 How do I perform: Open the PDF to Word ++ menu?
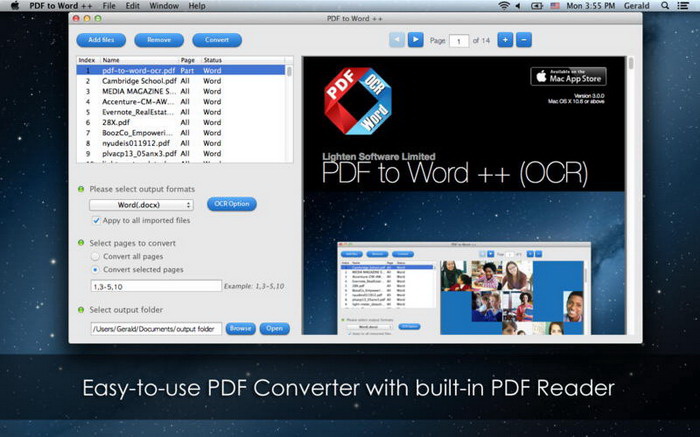(x=61, y=6)
